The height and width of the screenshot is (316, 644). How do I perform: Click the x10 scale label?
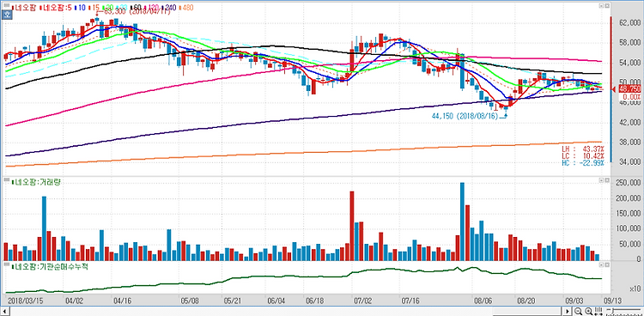pos(635,288)
